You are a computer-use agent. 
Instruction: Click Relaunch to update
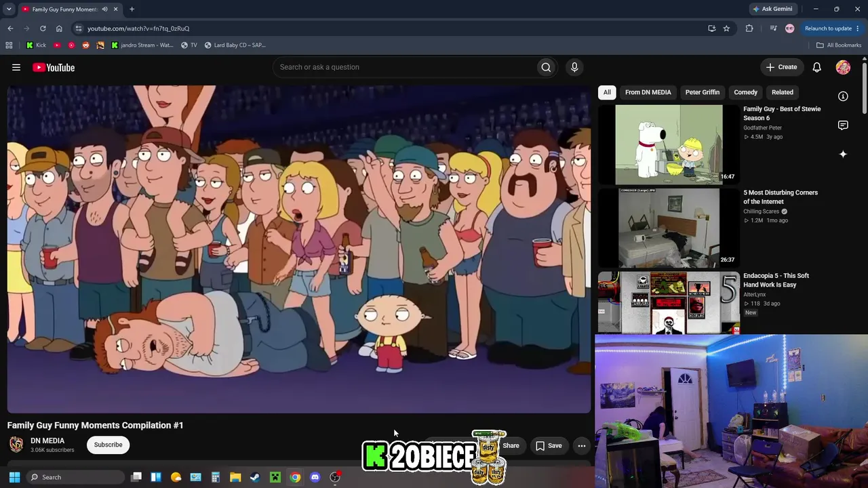[x=828, y=28]
